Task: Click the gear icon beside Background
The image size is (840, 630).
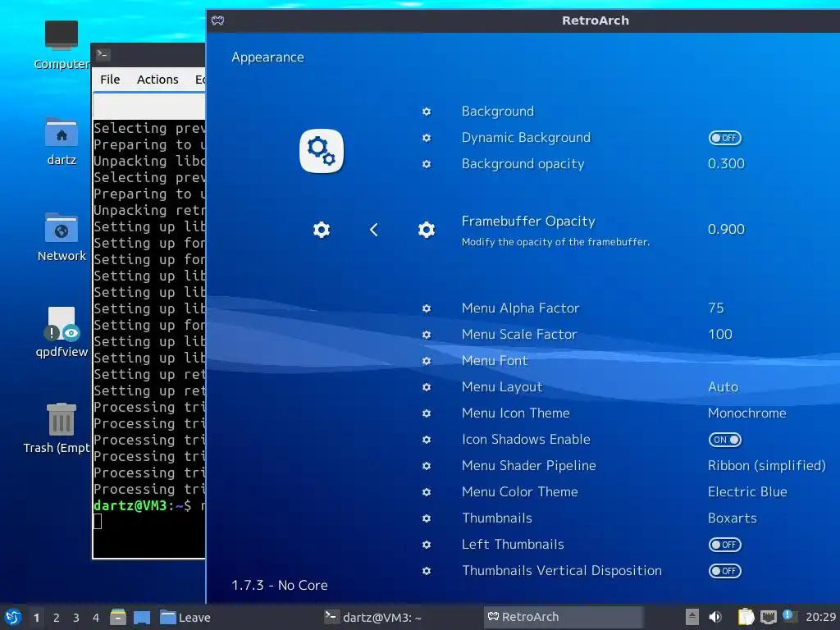Action: pyautogui.click(x=427, y=112)
